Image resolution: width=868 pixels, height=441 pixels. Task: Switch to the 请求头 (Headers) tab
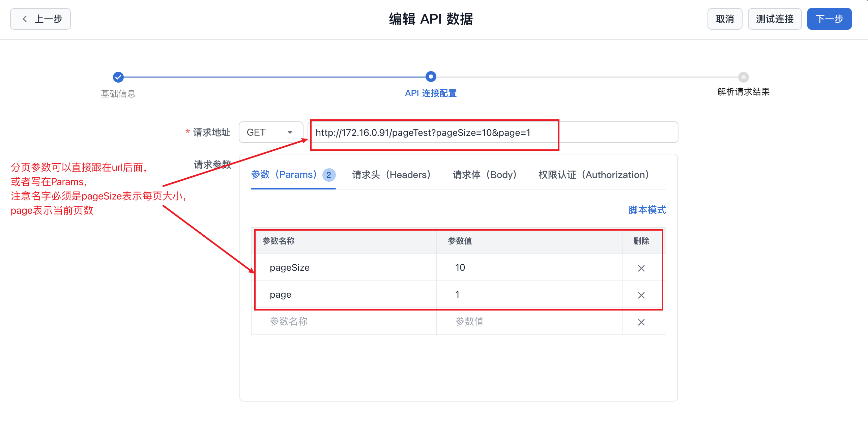[x=391, y=175]
